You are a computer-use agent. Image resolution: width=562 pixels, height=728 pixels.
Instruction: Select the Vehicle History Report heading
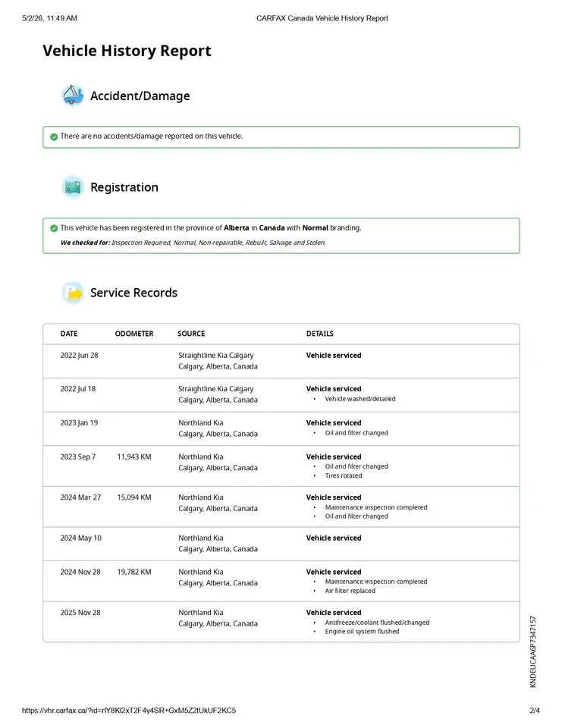click(127, 51)
